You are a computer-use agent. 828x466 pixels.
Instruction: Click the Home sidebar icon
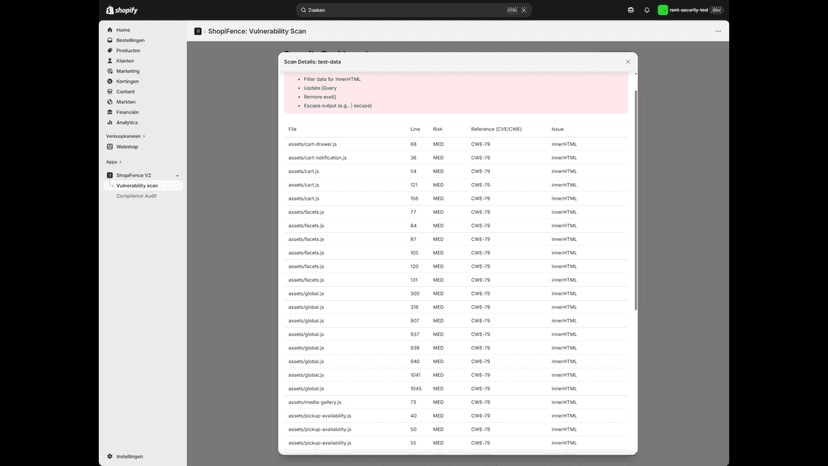tap(110, 30)
